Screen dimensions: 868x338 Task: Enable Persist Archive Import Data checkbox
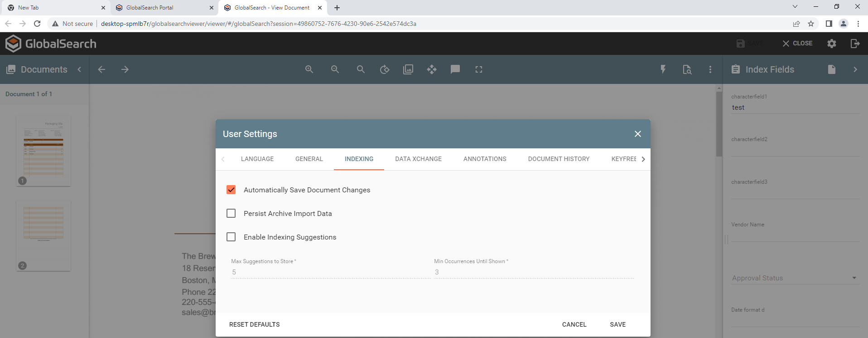coord(231,213)
